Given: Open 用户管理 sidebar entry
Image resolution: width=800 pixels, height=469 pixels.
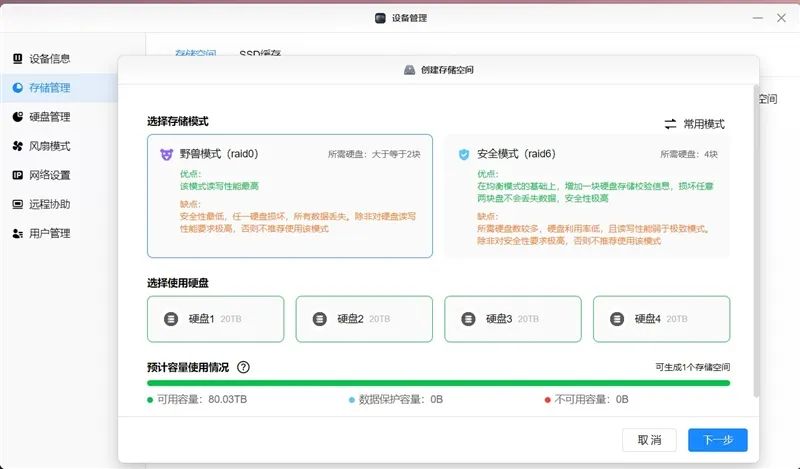Looking at the screenshot, I should tap(49, 233).
